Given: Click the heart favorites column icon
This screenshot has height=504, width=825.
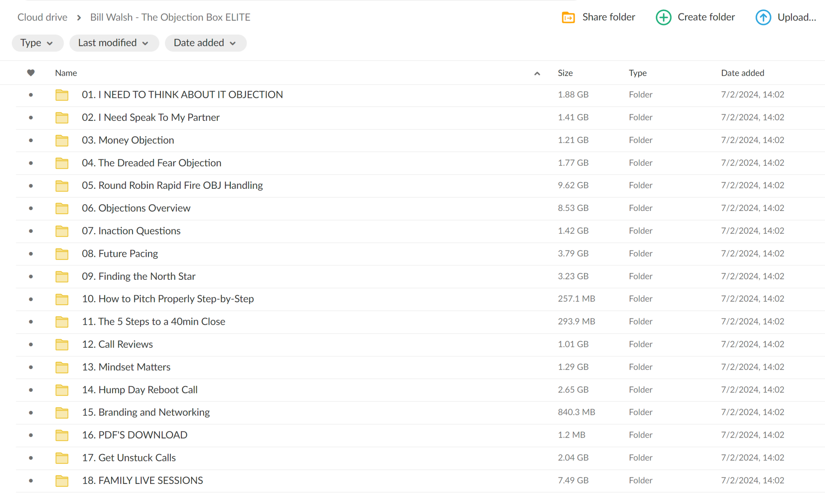Looking at the screenshot, I should (x=31, y=73).
